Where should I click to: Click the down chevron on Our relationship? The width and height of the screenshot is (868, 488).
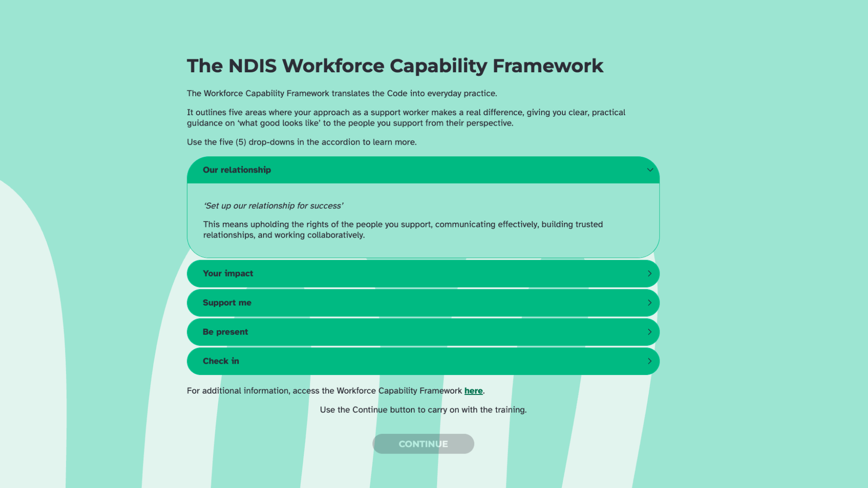pyautogui.click(x=650, y=170)
